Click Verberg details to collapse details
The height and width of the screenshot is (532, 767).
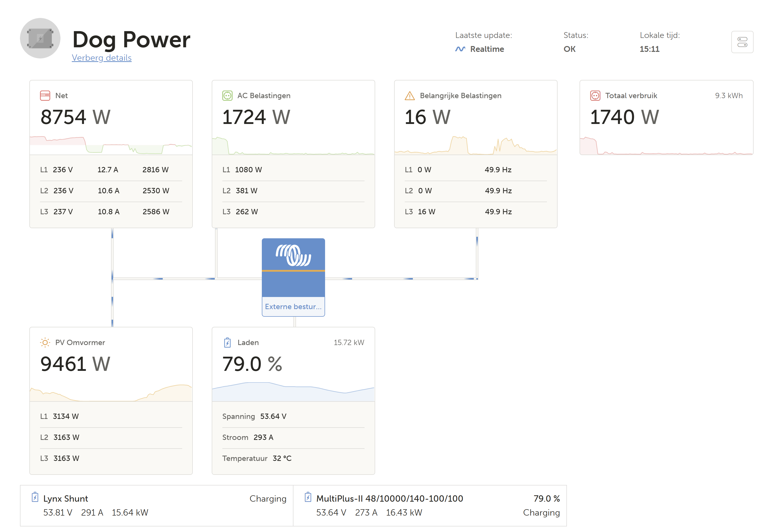[x=102, y=58]
